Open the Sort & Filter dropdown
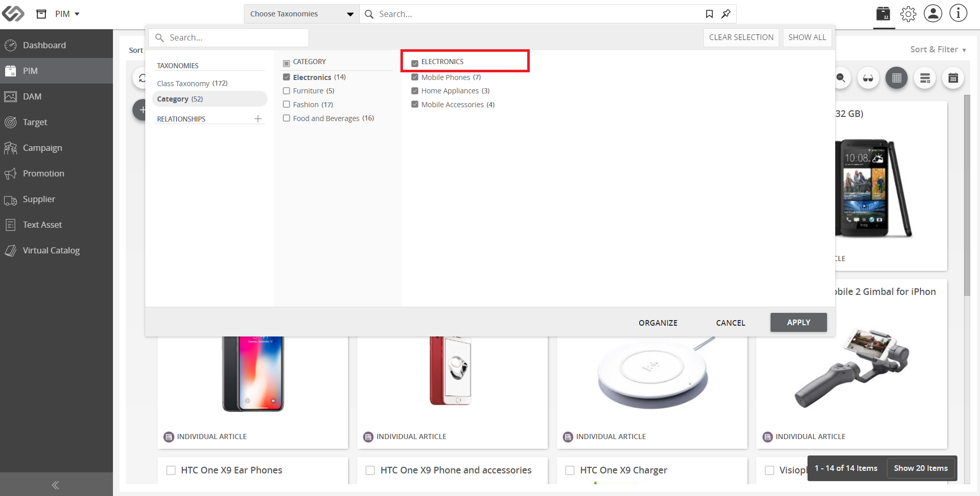This screenshot has width=980, height=496. coord(938,49)
